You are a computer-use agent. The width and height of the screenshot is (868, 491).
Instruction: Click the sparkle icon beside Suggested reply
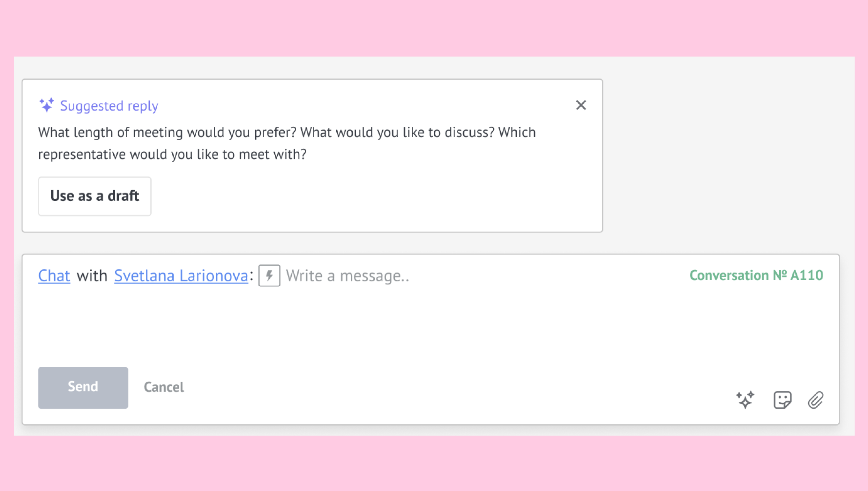coord(47,105)
